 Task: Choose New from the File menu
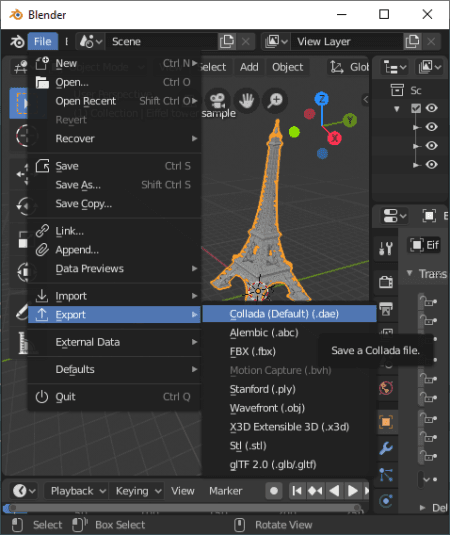(114, 63)
